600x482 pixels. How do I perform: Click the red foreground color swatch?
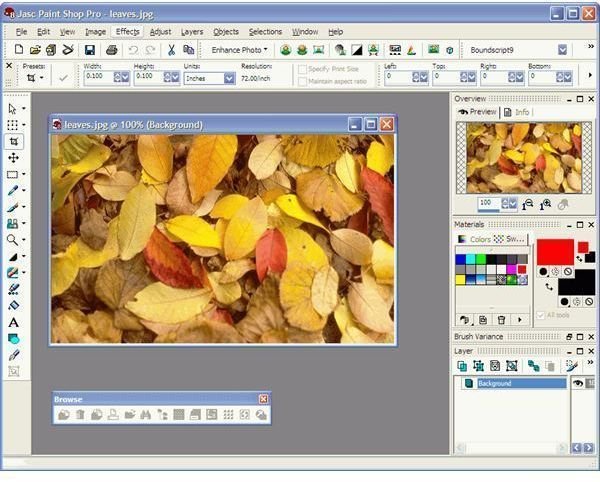coord(554,250)
